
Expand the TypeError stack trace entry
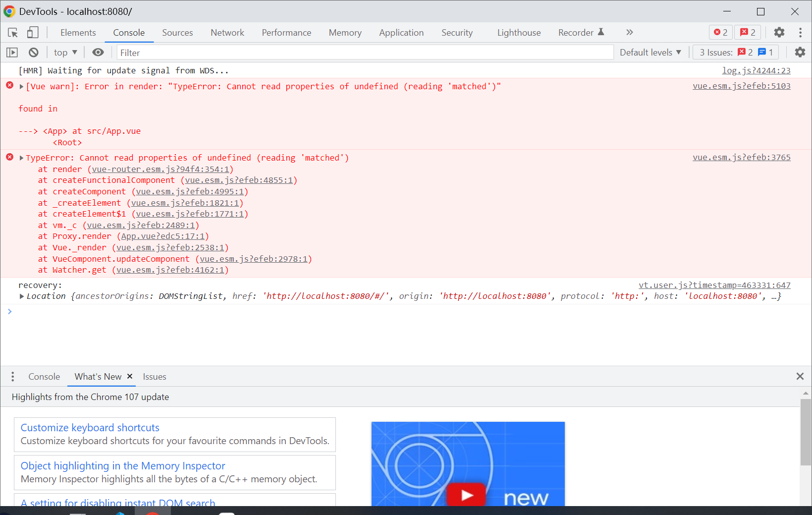coord(22,158)
